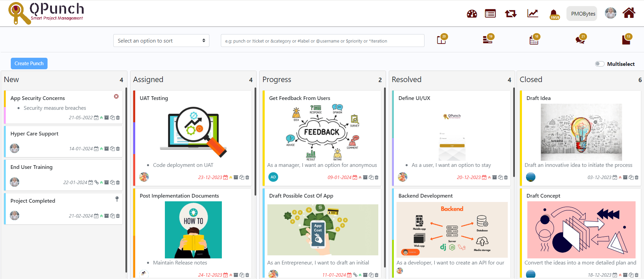Click the notifications bell with 1959 badge

pos(554,14)
